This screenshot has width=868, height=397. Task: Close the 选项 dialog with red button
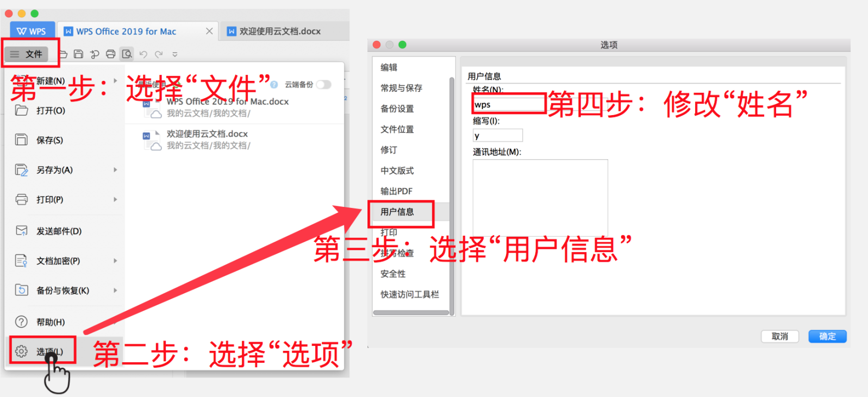click(x=376, y=45)
